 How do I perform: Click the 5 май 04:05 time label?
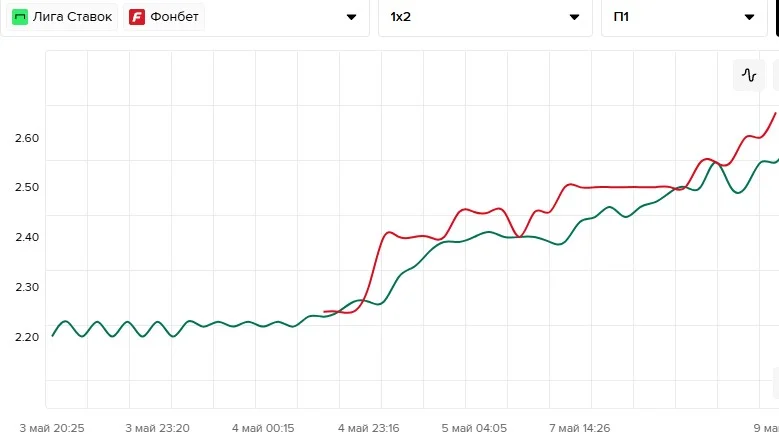[x=474, y=428]
